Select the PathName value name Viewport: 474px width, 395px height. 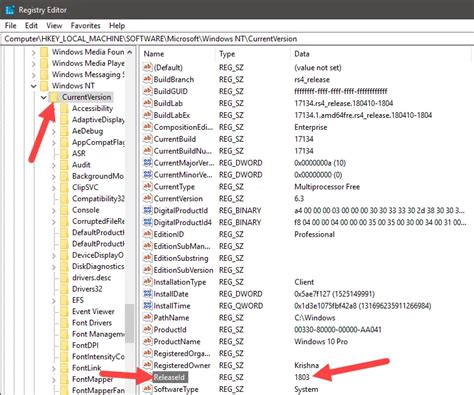pos(171,318)
